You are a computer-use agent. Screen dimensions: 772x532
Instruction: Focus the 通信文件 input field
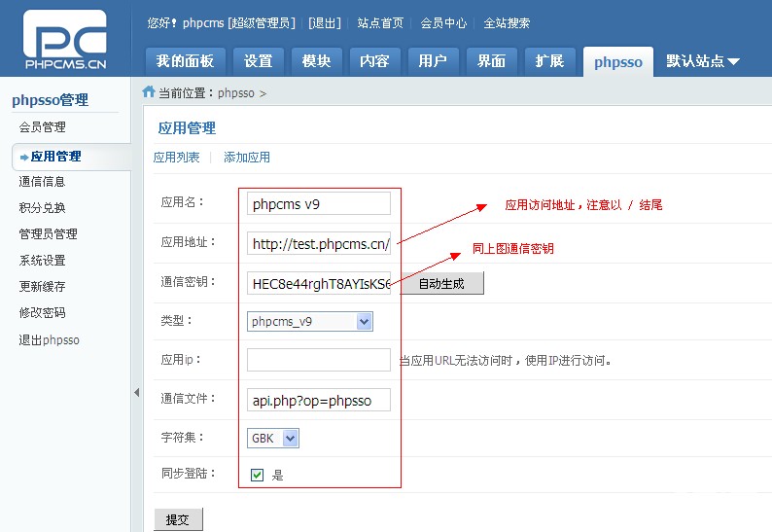coord(319,400)
